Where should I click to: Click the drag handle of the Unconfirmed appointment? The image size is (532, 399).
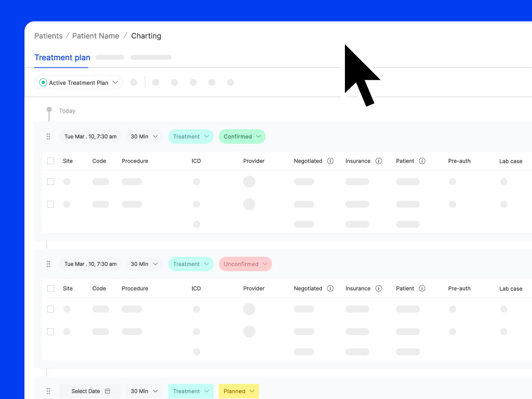(48, 264)
